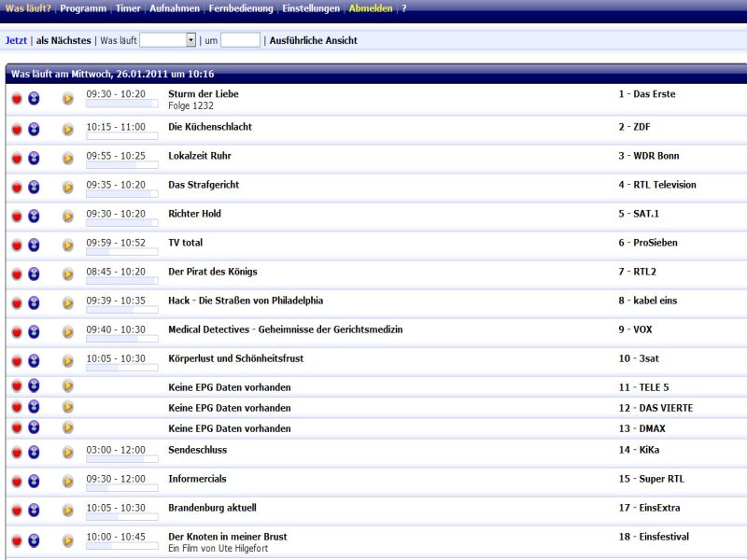Select channel '1 - Das Erste'
This screenshot has width=747, height=560.
[647, 94]
